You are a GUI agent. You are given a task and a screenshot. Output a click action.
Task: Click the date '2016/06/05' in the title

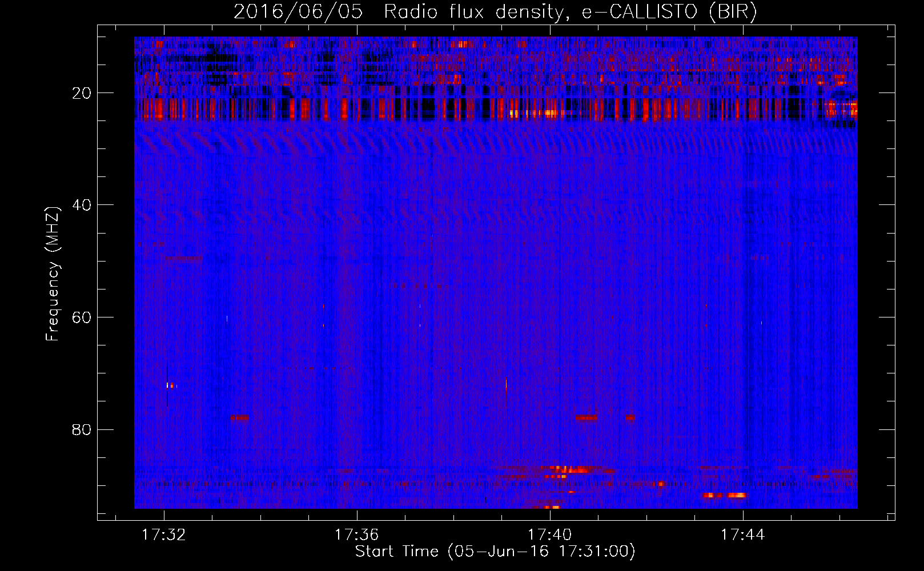coord(298,12)
